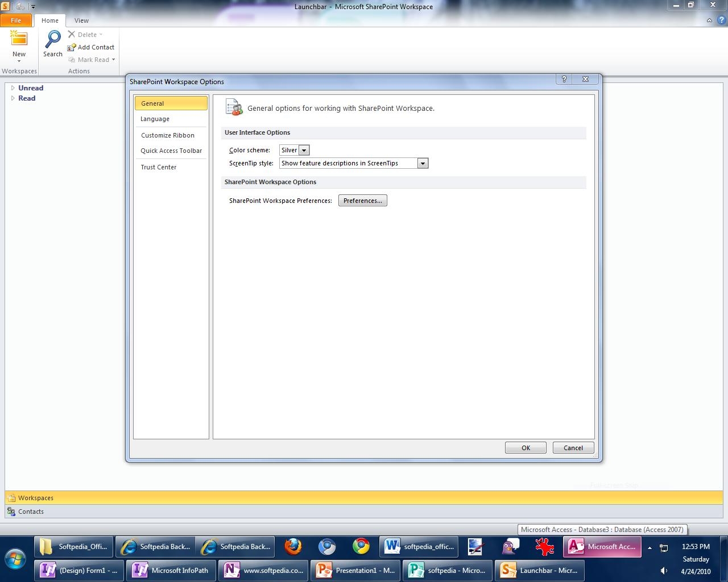The image size is (728, 582).
Task: Switch to the PowerPoint Presentation1 taskbar button
Action: pos(356,571)
